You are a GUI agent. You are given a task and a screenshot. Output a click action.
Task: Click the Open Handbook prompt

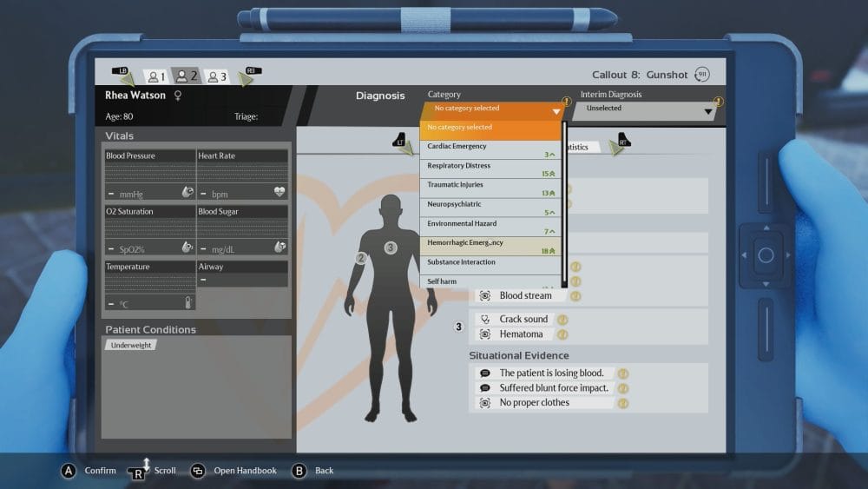coord(235,471)
